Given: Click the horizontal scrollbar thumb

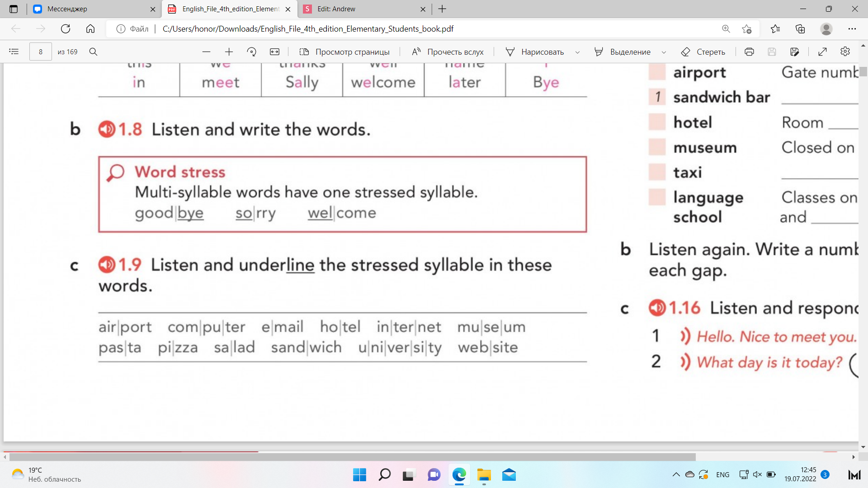Looking at the screenshot, I should point(353,457).
